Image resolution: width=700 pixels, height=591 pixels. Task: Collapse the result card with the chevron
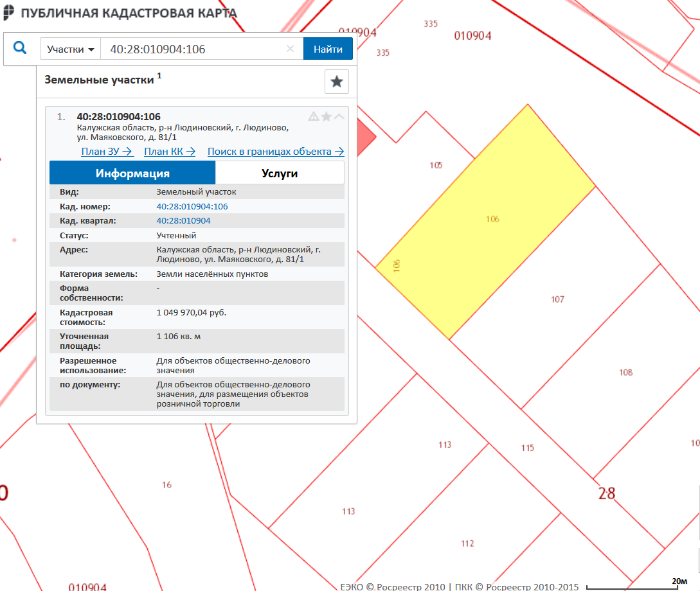339,116
